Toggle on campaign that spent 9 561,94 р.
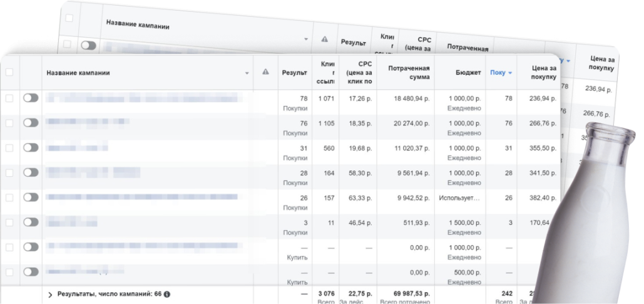This screenshot has height=304, width=644. (x=31, y=172)
